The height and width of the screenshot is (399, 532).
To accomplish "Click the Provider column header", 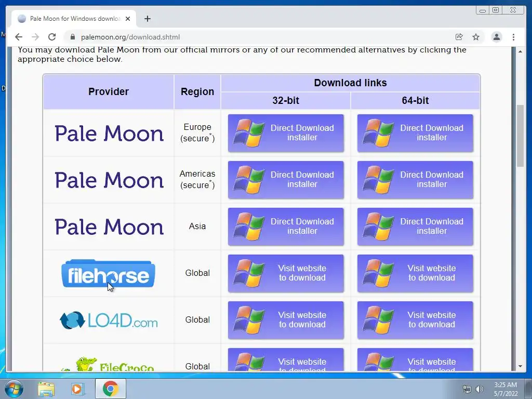I will (109, 91).
